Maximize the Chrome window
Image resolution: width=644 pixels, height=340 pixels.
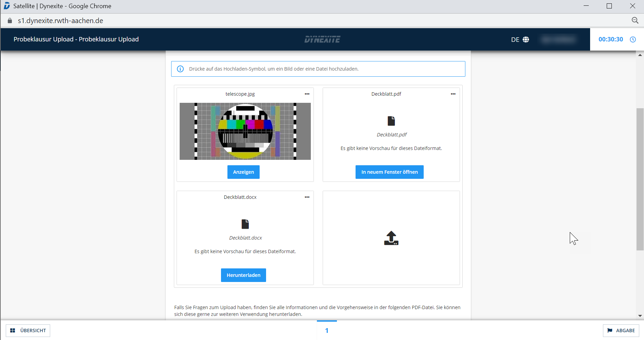point(609,6)
